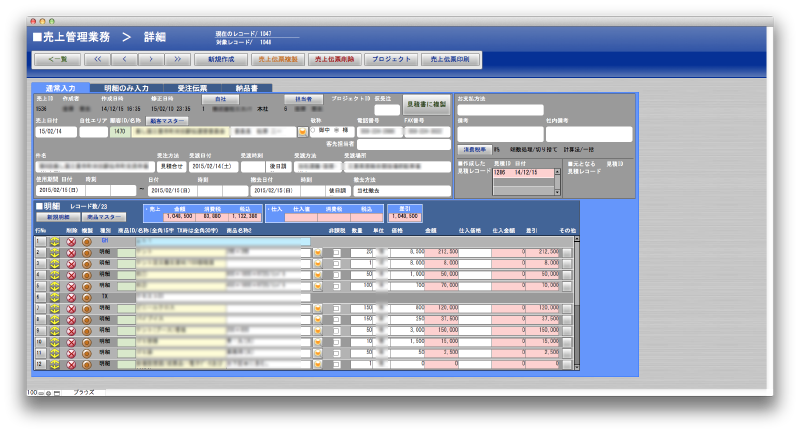The width and height of the screenshot is (800, 433).
Task: Click the yellow move arrows icon in row 1
Action: (x=54, y=242)
